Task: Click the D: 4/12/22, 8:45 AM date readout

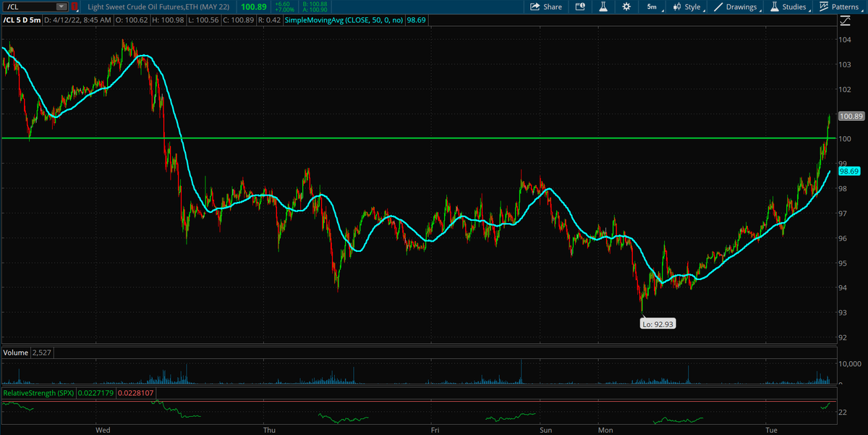Action: [78, 20]
